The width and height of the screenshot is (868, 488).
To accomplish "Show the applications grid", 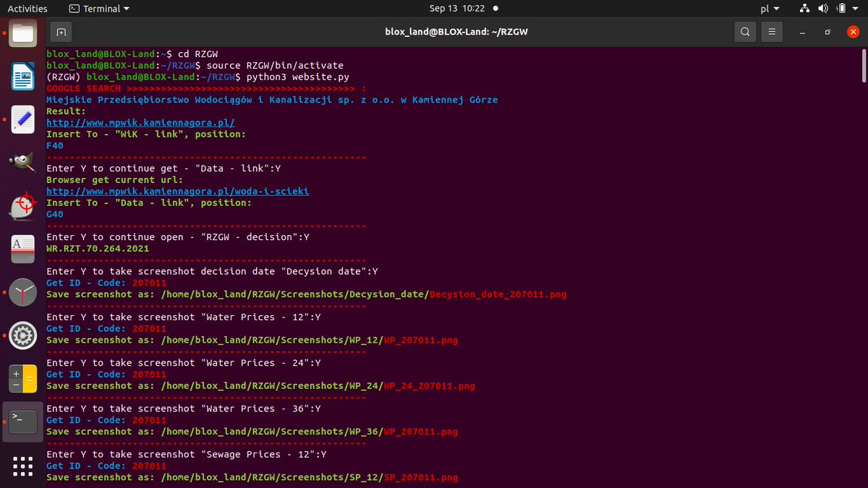I will point(22,466).
